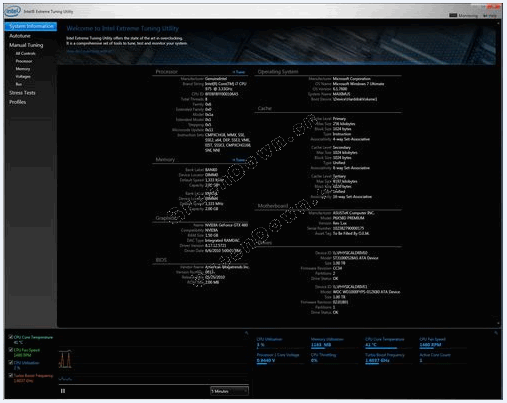This screenshot has height=403, width=507.
Task: Open the Help button in header
Action: 490,15
